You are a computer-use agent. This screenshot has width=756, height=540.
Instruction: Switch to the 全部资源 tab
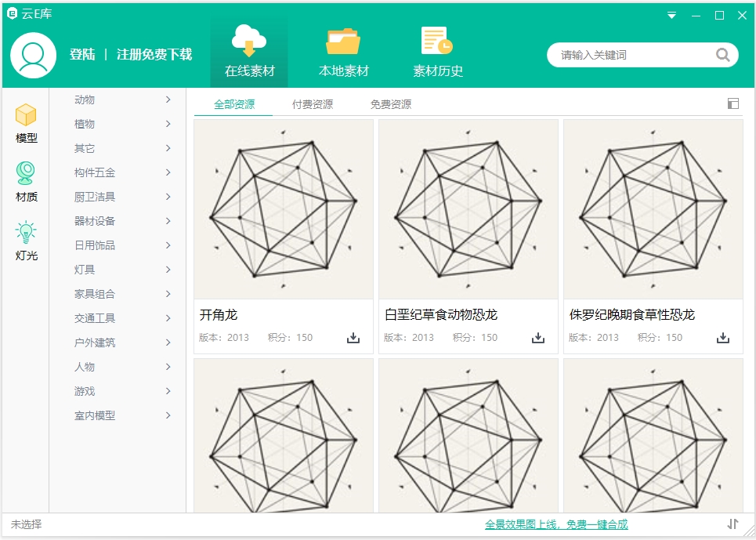pos(234,104)
